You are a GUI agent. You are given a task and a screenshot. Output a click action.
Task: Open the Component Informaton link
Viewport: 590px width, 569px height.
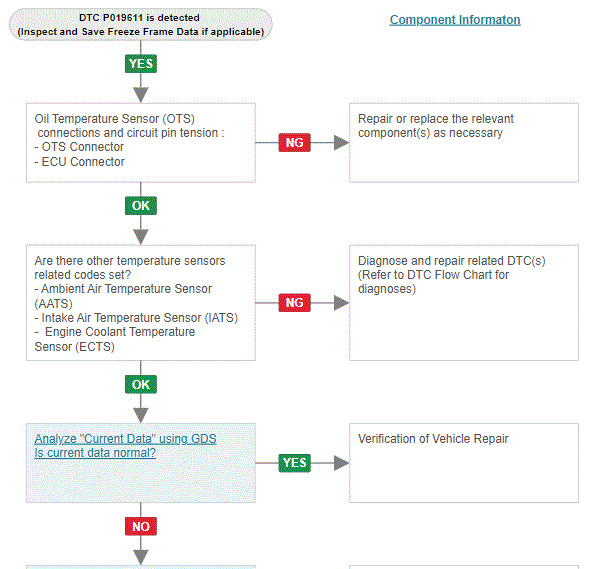455,20
